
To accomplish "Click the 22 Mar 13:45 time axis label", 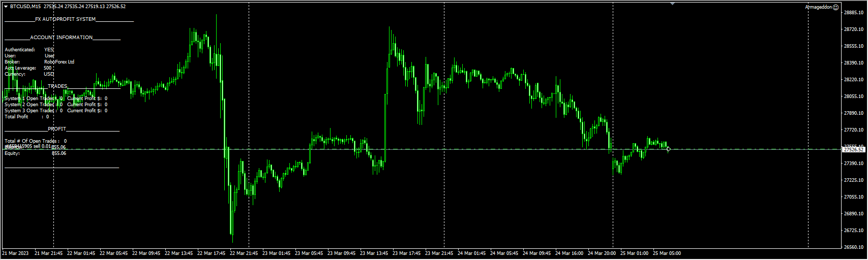I will coord(179,253).
